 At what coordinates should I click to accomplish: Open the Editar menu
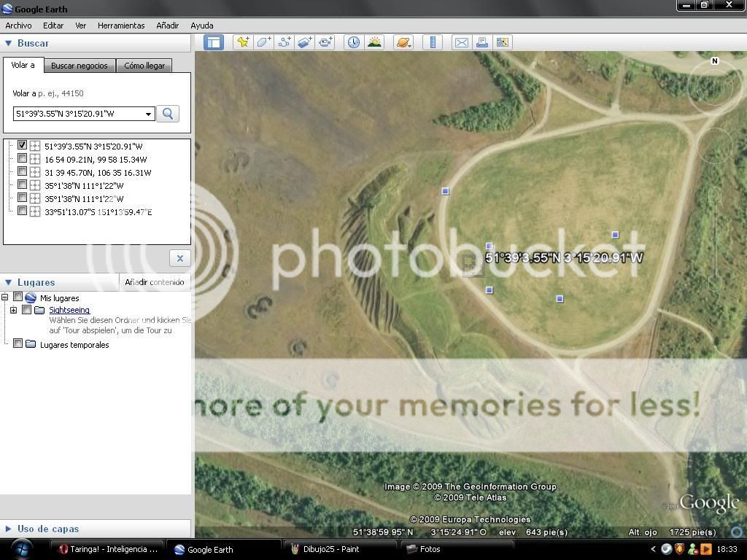[x=53, y=26]
